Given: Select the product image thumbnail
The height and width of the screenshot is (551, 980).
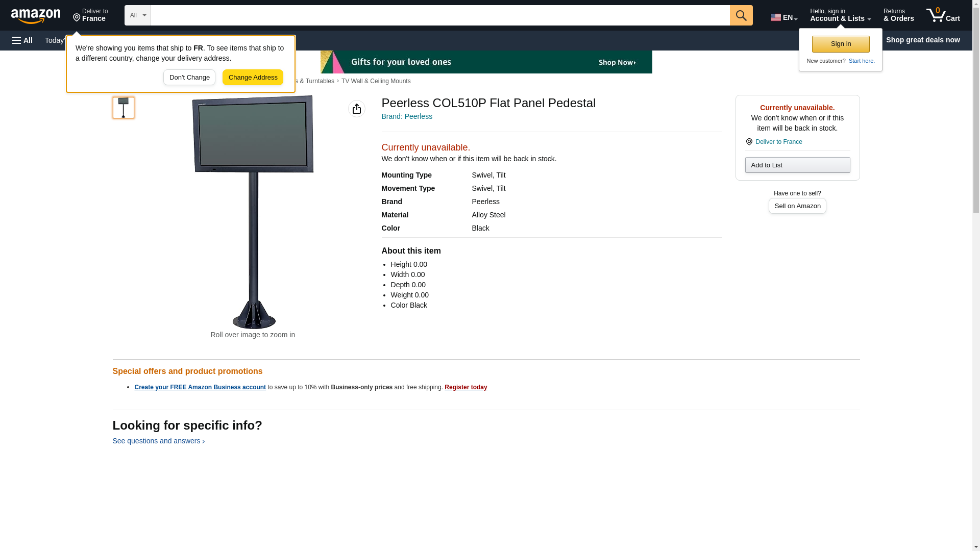Looking at the screenshot, I should point(124,108).
